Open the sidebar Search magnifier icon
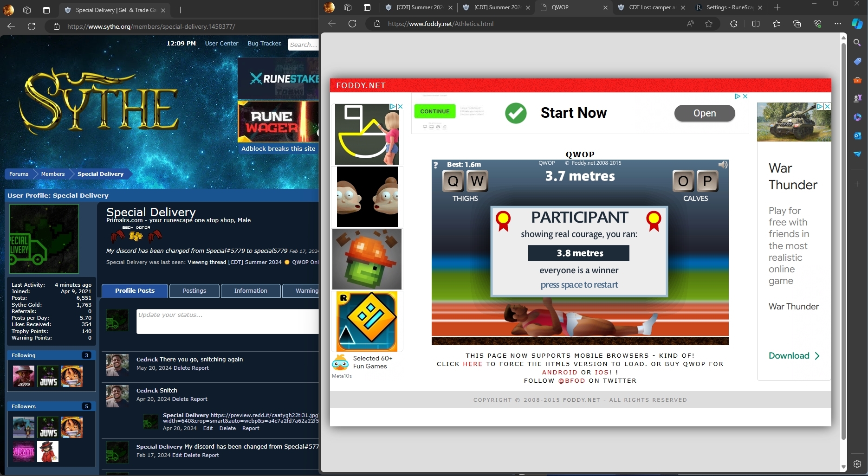The width and height of the screenshot is (868, 476). tap(857, 43)
